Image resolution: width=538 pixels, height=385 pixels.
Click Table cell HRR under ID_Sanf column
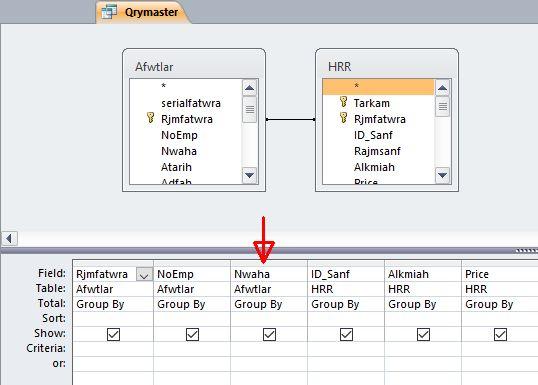point(346,289)
